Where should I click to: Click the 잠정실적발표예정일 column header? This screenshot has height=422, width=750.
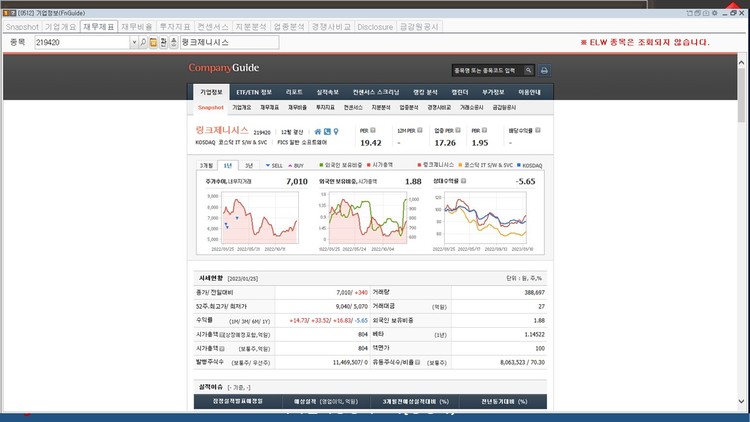[238, 401]
